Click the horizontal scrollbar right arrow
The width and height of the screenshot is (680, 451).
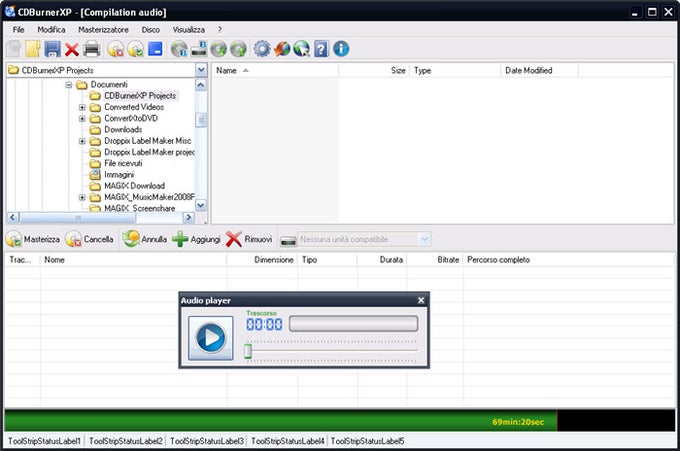pos(188,217)
